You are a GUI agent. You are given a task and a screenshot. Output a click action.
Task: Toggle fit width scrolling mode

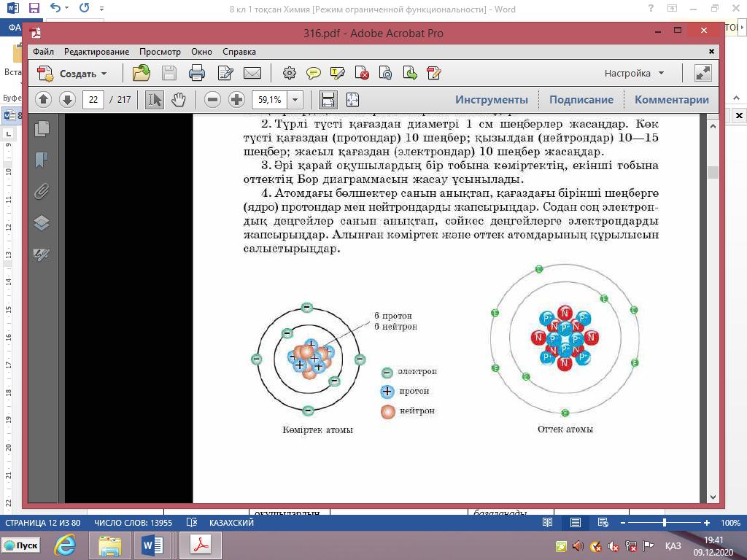[328, 100]
